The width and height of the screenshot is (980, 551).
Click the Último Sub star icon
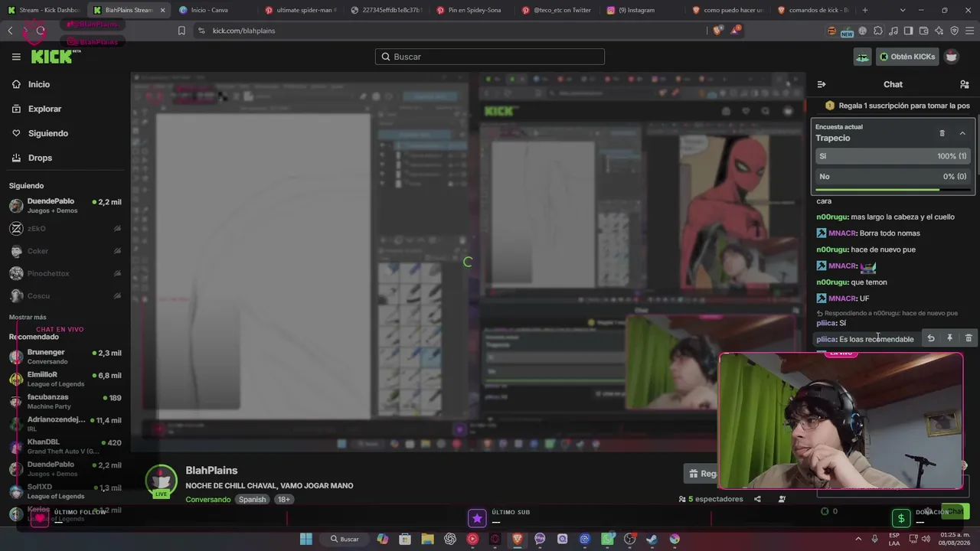tap(477, 519)
